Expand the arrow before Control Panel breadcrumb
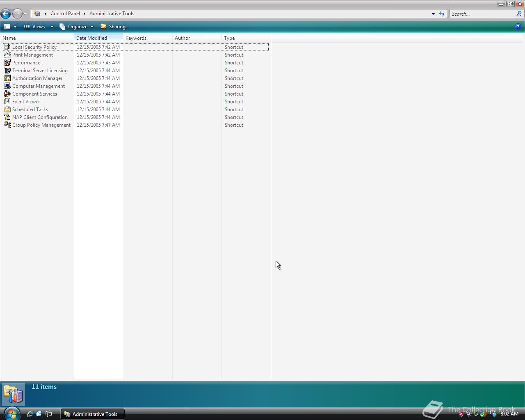This screenshot has height=420, width=525. [x=46, y=14]
